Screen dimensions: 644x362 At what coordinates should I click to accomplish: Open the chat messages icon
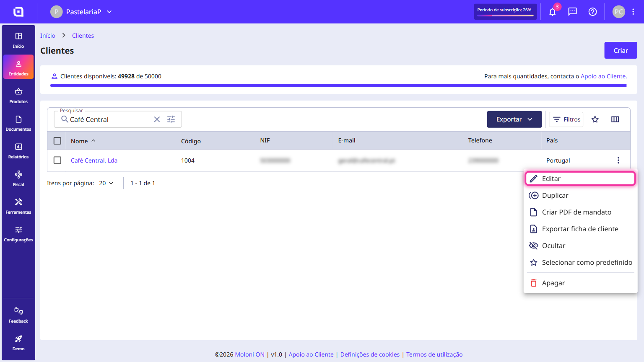pyautogui.click(x=573, y=12)
